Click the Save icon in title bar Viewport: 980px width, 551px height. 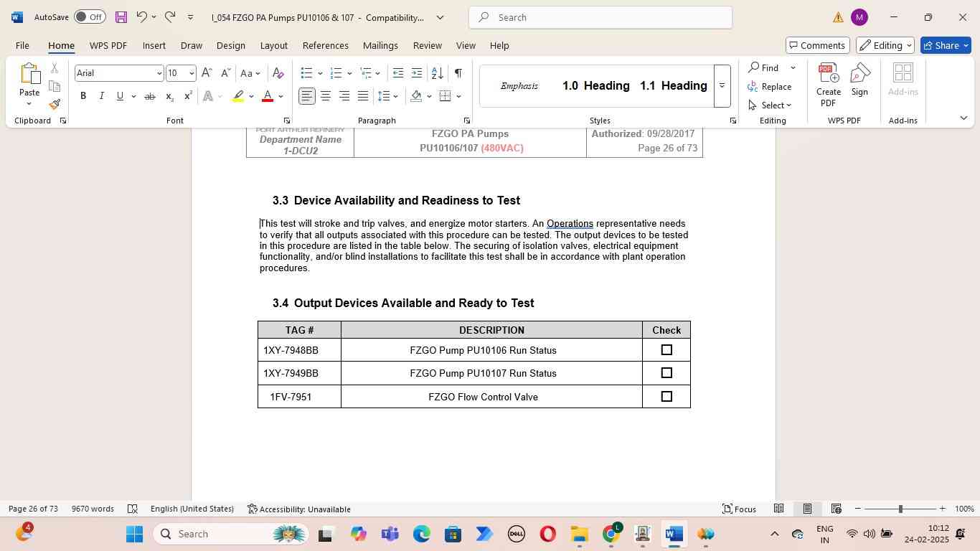pos(121,17)
